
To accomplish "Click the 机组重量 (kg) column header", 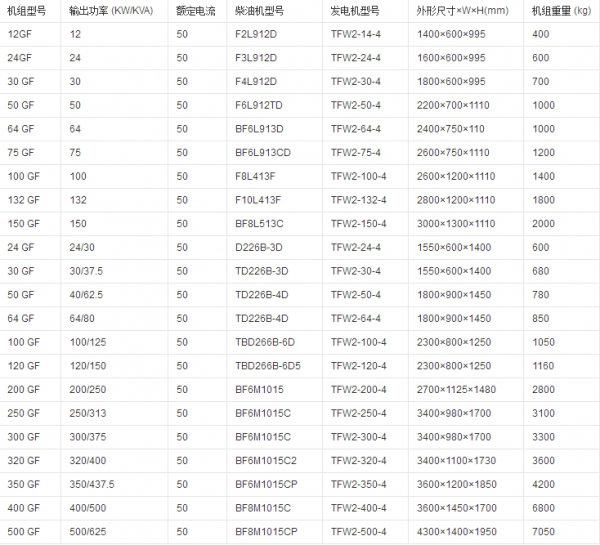I will (x=559, y=11).
